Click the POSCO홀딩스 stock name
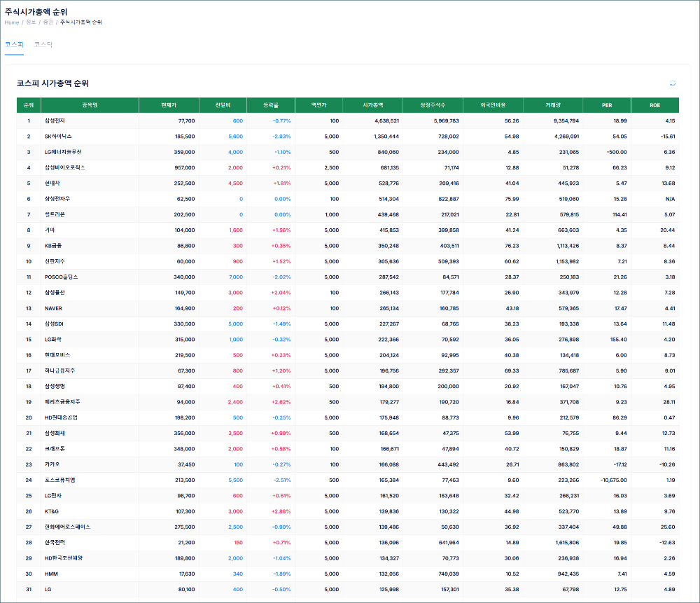700x603 pixels. pos(61,277)
